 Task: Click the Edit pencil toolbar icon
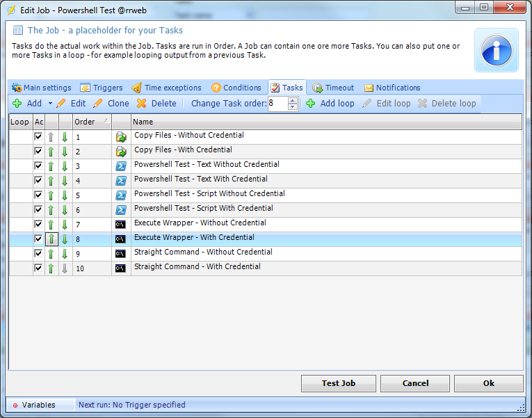tap(61, 104)
